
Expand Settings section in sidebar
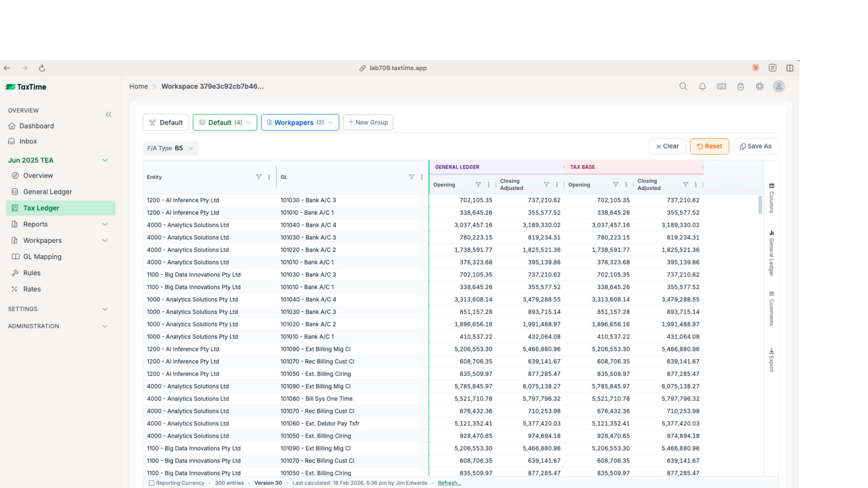tap(105, 309)
